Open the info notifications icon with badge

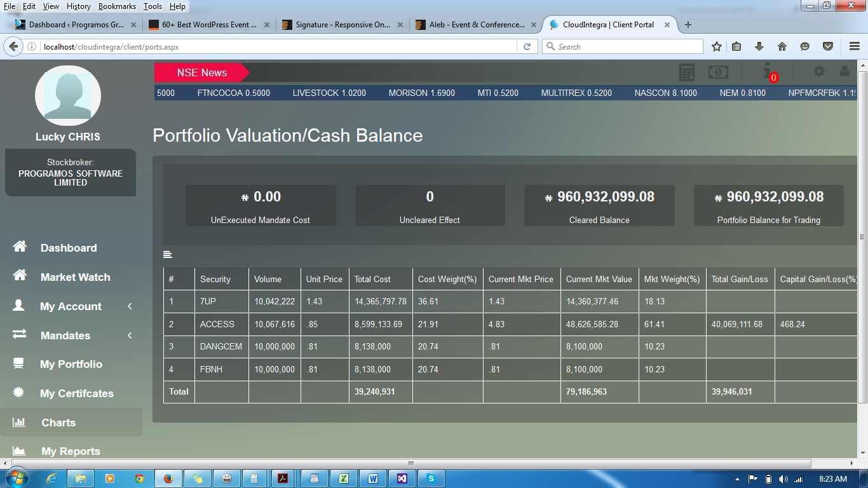[x=768, y=72]
